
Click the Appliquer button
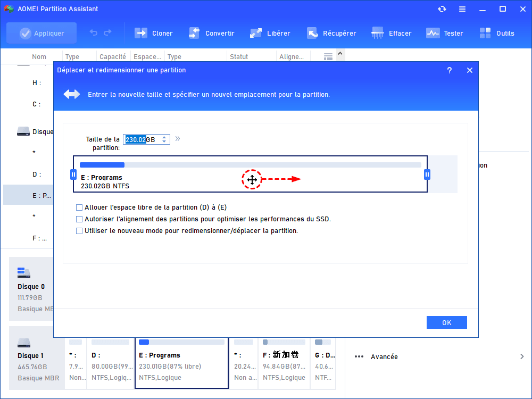41,33
